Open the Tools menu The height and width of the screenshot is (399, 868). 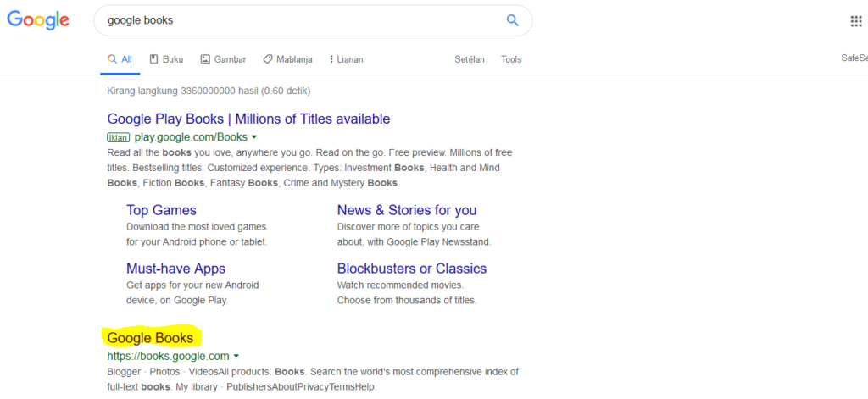[x=511, y=59]
